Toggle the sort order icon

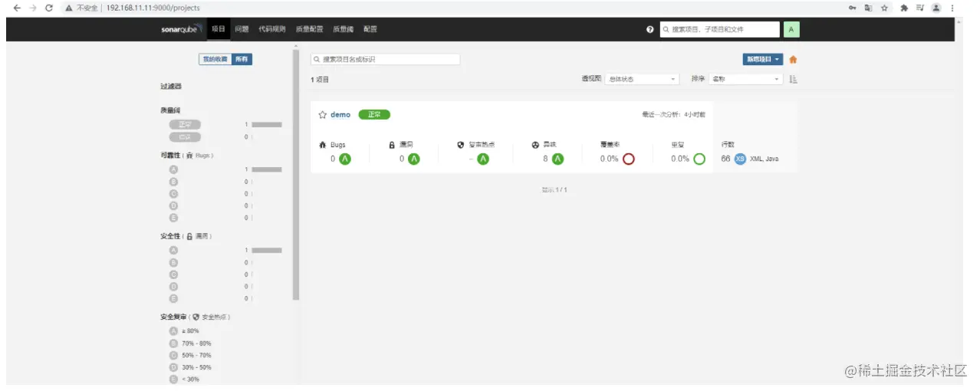pos(793,79)
